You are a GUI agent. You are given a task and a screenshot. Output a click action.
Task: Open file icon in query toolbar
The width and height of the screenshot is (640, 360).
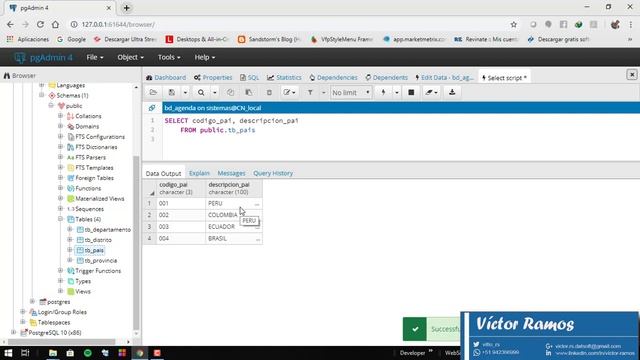(x=153, y=93)
